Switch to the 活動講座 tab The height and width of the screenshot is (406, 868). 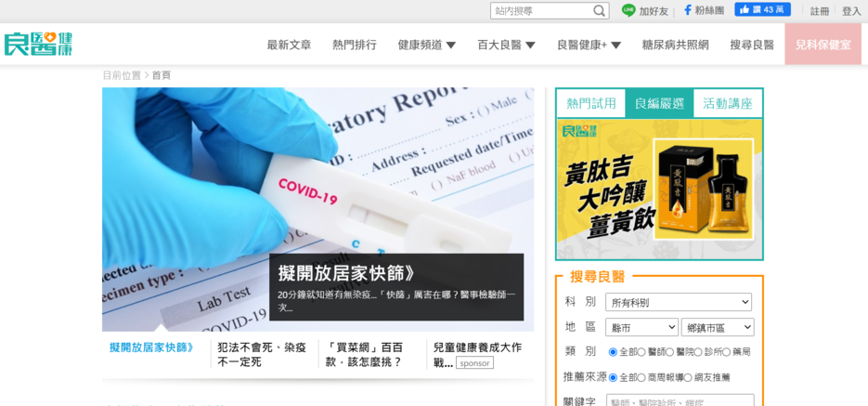coord(728,103)
